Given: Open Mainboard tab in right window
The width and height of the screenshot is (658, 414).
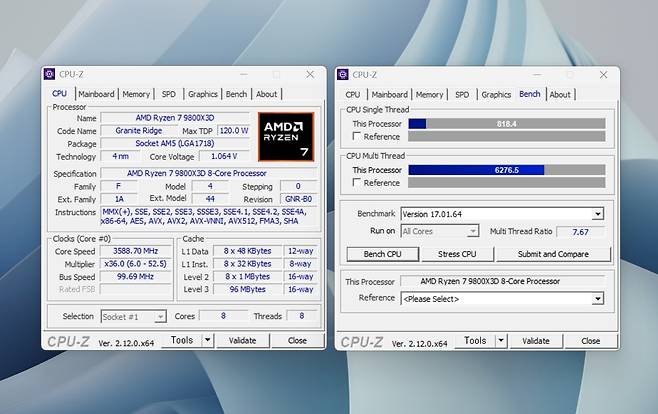Looking at the screenshot, I should click(389, 94).
